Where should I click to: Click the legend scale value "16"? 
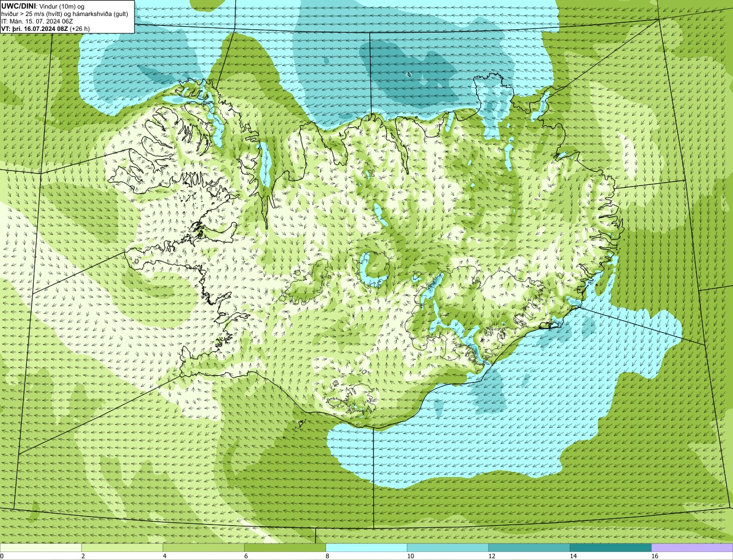pyautogui.click(x=655, y=556)
